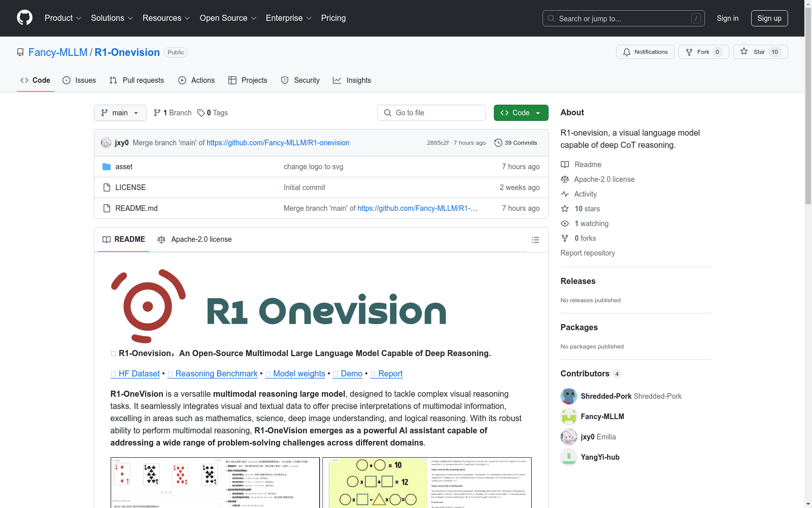Image resolution: width=812 pixels, height=508 pixels.
Task: Switch to the Pull requests tab
Action: [137, 80]
